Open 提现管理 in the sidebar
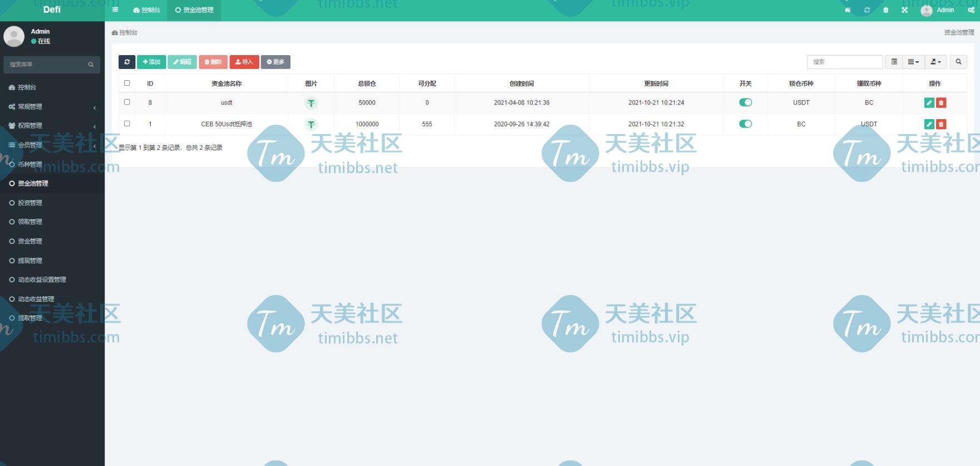The width and height of the screenshot is (980, 466). click(52, 261)
